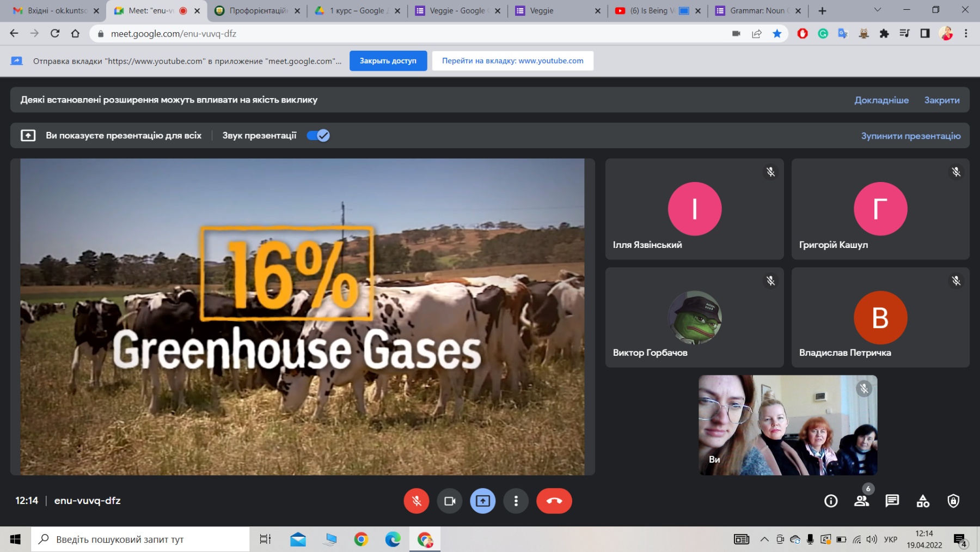Open the 'Докладніше' link

pos(881,100)
